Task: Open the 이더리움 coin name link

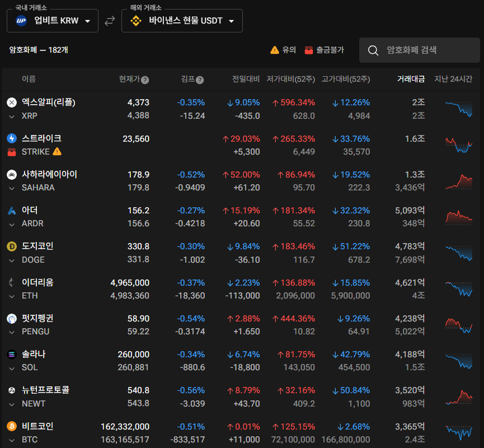Action: 37,282
